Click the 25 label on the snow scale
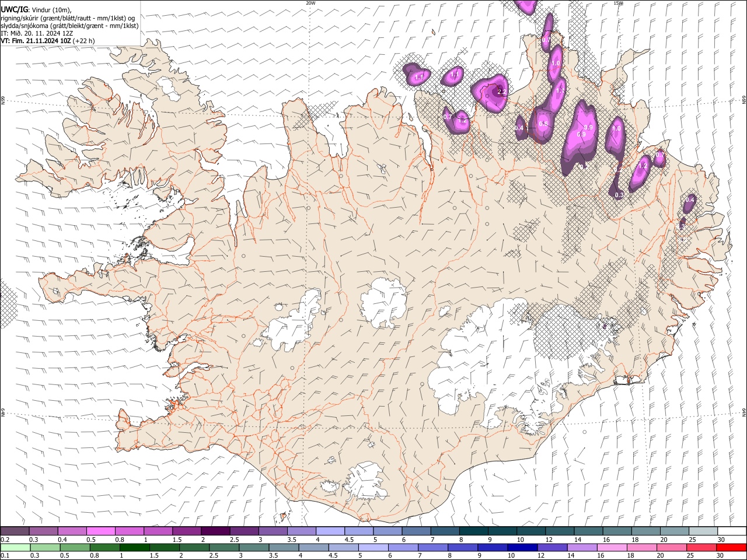 pos(692,540)
